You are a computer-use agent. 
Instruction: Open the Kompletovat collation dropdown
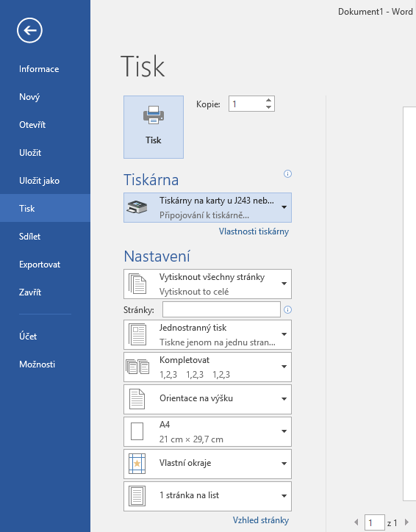tap(207, 367)
